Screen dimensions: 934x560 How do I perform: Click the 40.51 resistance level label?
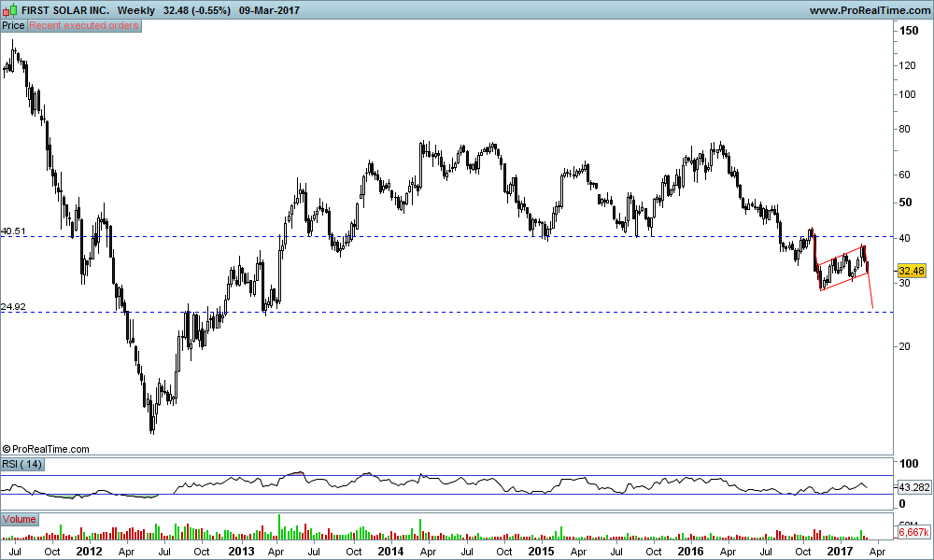[13, 231]
